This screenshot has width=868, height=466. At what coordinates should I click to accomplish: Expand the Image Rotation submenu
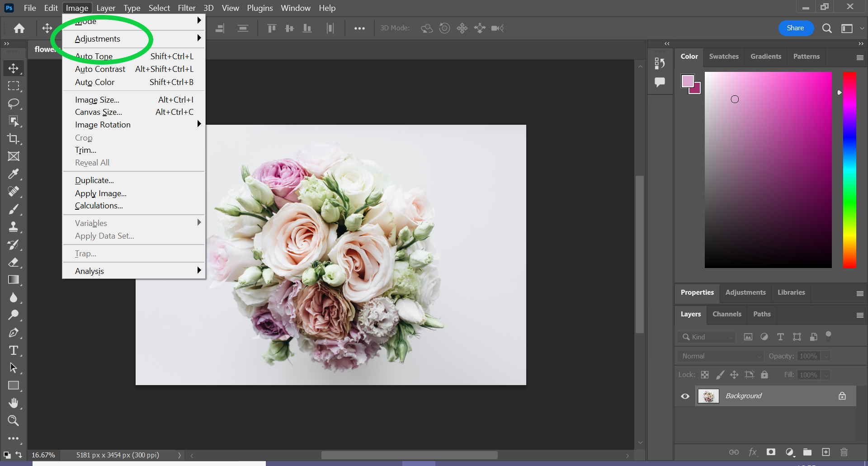click(134, 125)
